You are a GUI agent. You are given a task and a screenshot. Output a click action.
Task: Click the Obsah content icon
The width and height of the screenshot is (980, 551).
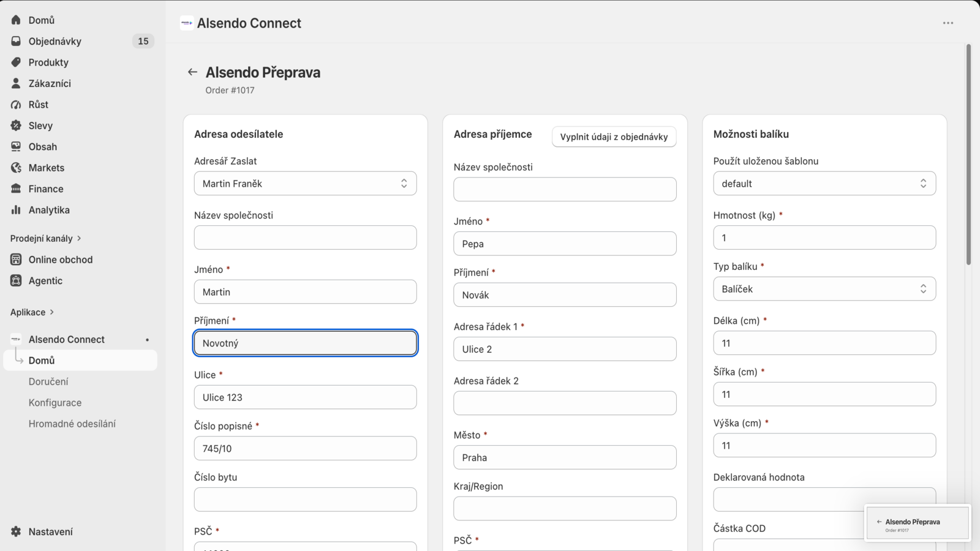pos(16,147)
